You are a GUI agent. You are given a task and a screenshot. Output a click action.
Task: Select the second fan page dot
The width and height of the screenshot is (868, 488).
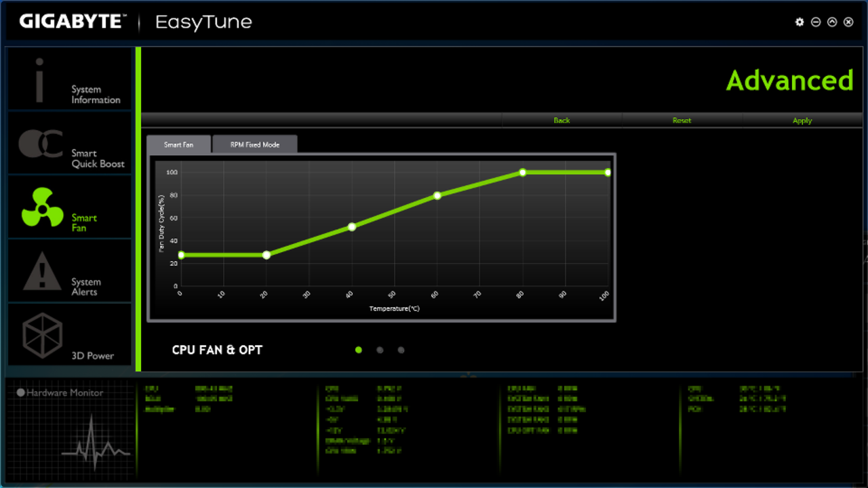click(380, 350)
